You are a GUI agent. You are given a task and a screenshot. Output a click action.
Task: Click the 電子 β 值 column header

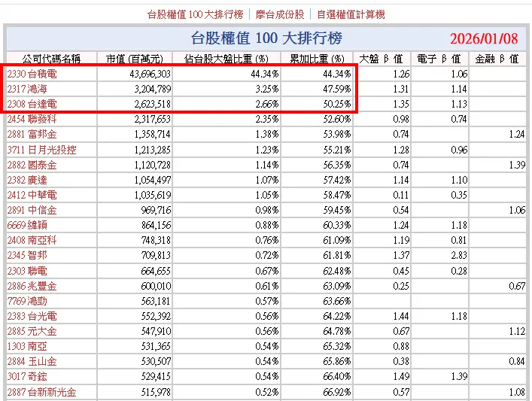(439, 59)
